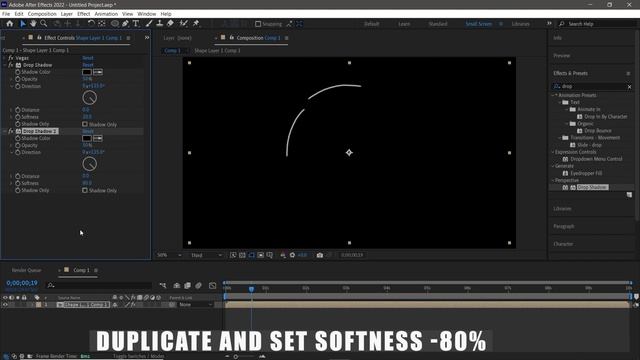The image size is (640, 360).
Task: Select the Zoom magnifier tool
Action: [x=44, y=24]
